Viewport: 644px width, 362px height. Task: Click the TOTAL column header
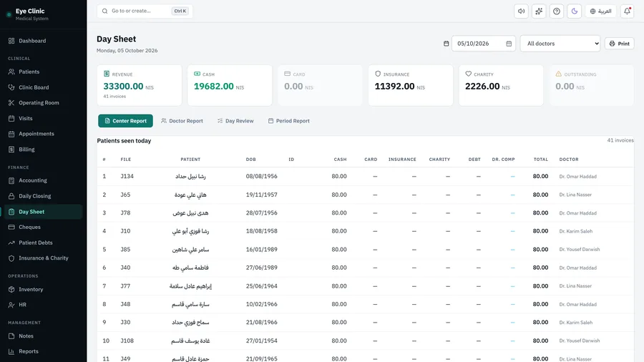click(541, 160)
